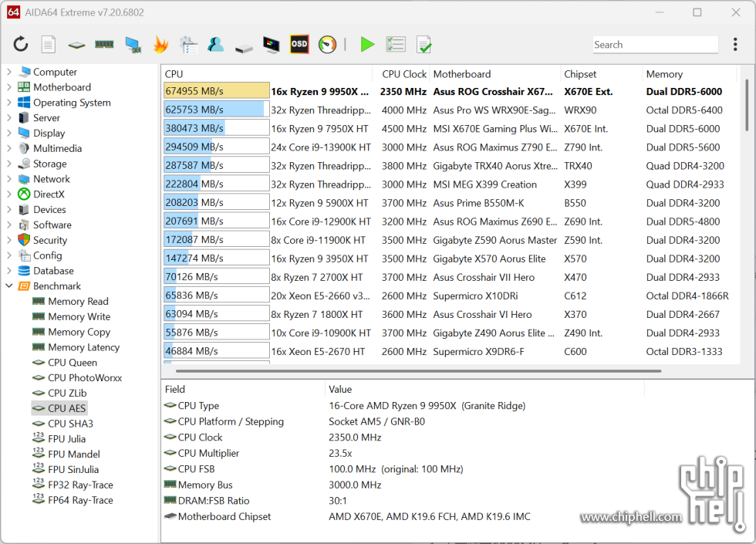Click the orange gauge toolbar icon
Image resolution: width=756 pixels, height=544 pixels.
coord(327,45)
